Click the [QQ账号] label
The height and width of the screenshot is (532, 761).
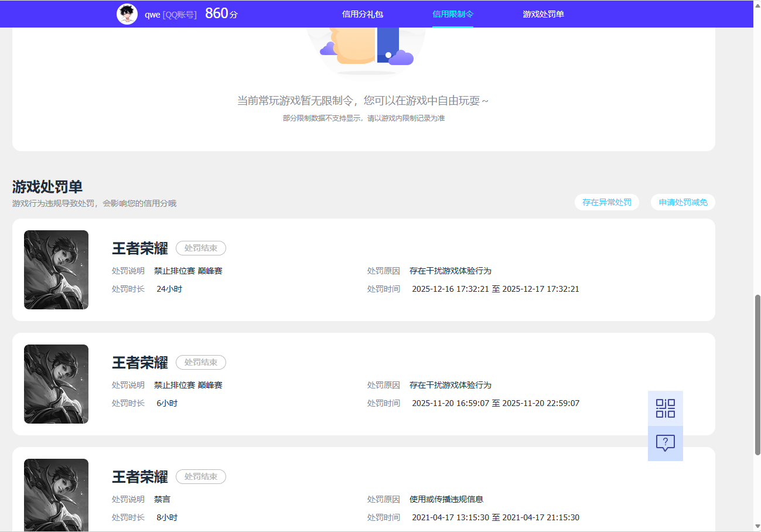[180, 14]
